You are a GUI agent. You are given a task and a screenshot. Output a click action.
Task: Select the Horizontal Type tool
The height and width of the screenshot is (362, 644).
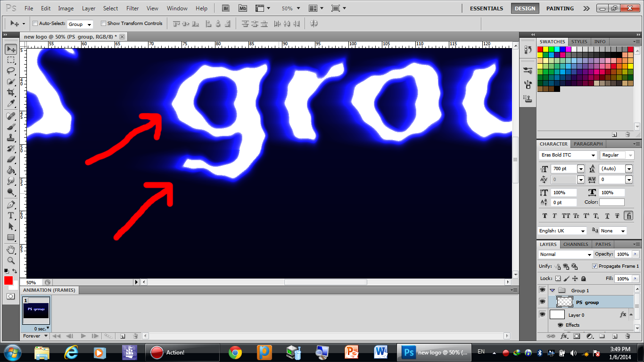11,215
